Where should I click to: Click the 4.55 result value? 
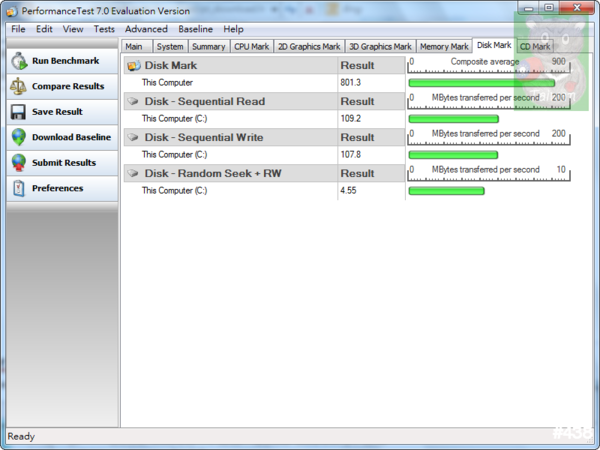coord(348,191)
